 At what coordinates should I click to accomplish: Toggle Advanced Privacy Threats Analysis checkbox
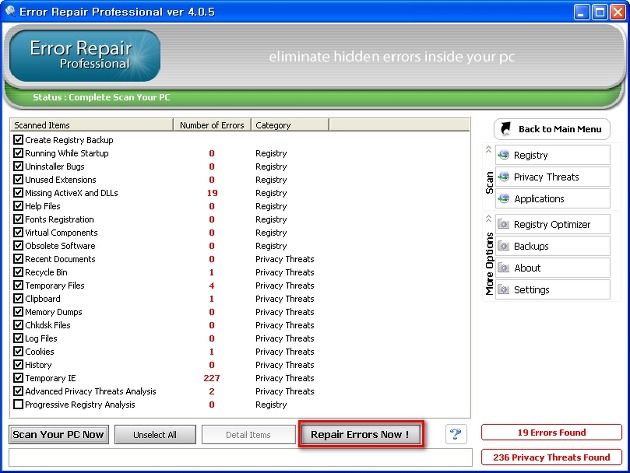[18, 391]
